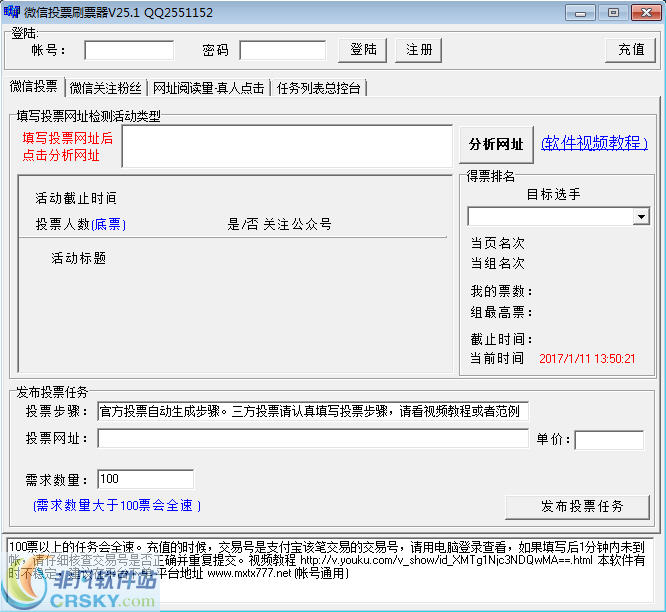Image resolution: width=666 pixels, height=612 pixels.
Task: Open the 网址阅读量-真人点击 tab
Action: 209,88
